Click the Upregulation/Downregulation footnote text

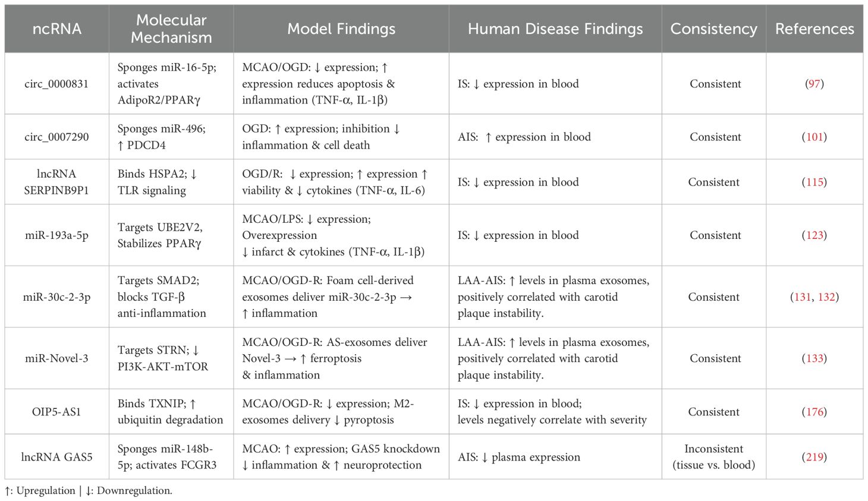(89, 491)
